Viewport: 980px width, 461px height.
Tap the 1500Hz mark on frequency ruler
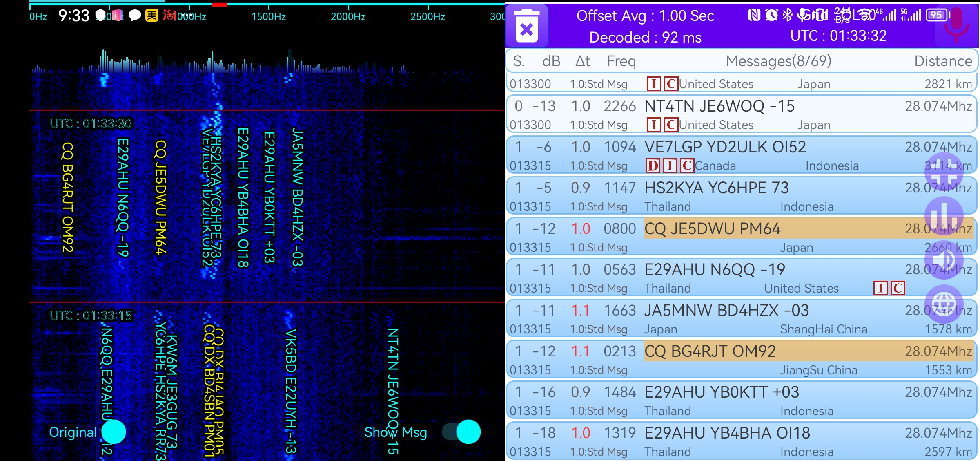(x=269, y=16)
